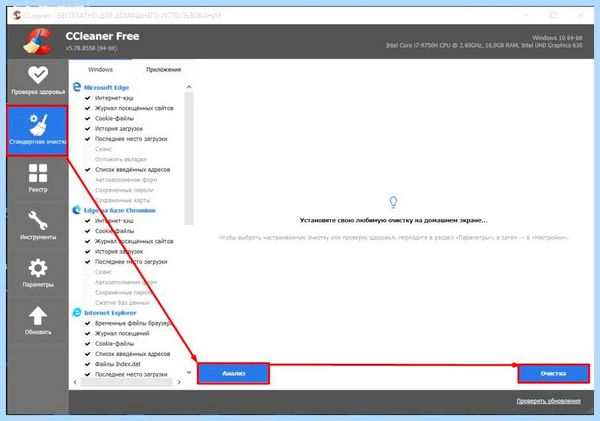Uncheck Журнал посещённых сайтов under Edge Chromium
Image resolution: width=600 pixels, height=421 pixels.
[x=88, y=241]
